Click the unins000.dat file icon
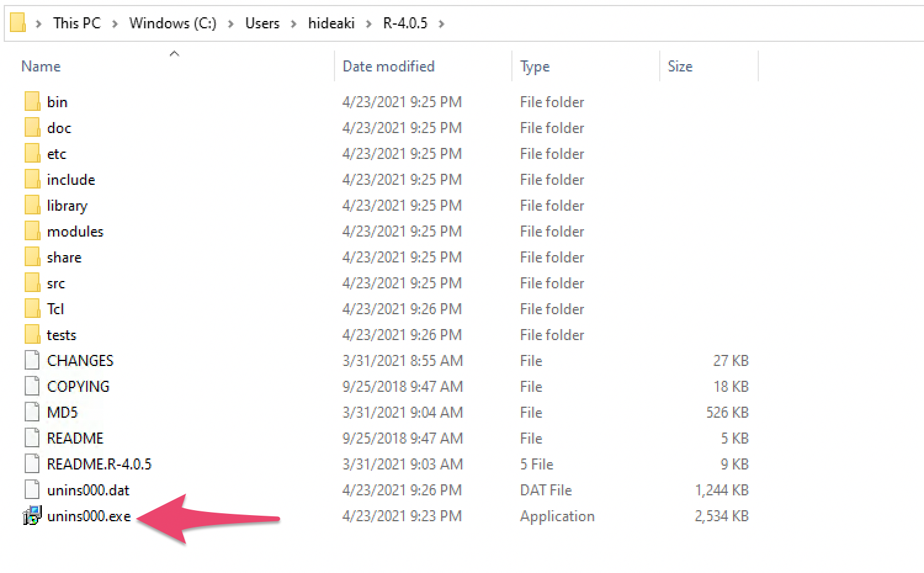 [32, 490]
